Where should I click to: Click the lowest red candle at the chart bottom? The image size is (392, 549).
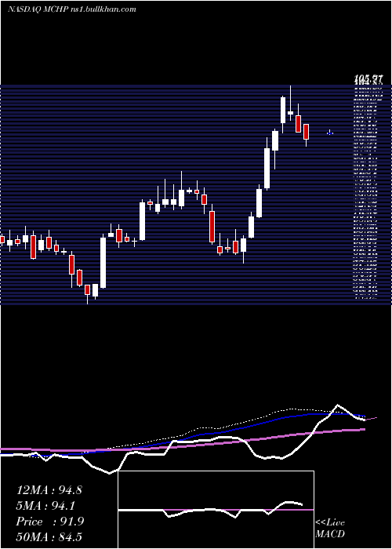click(87, 294)
